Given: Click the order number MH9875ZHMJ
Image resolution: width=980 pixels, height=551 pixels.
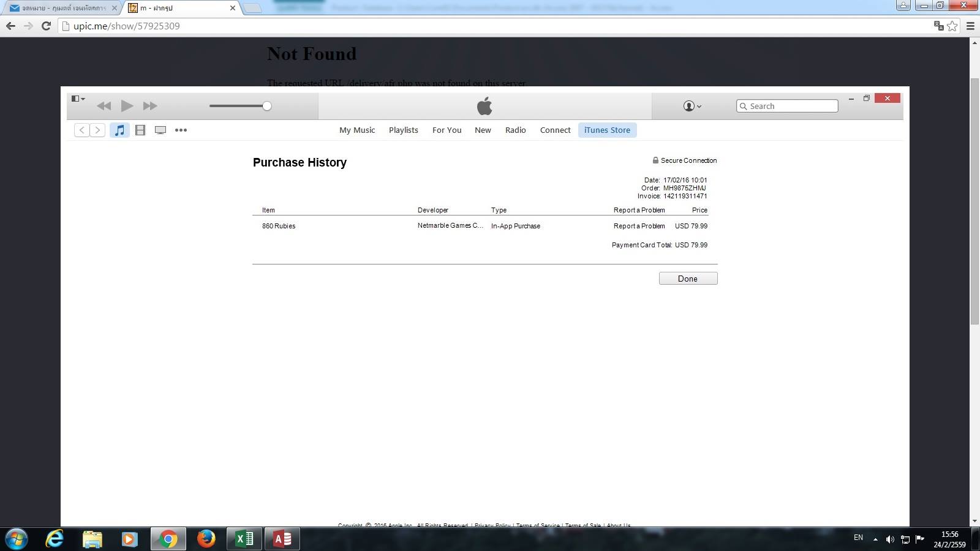Looking at the screenshot, I should pyautogui.click(x=685, y=188).
